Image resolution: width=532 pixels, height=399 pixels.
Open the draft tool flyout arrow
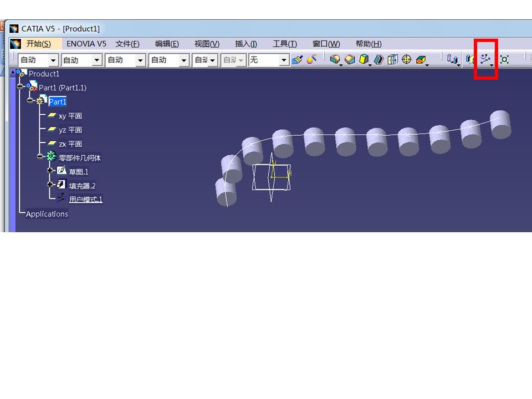click(x=370, y=65)
